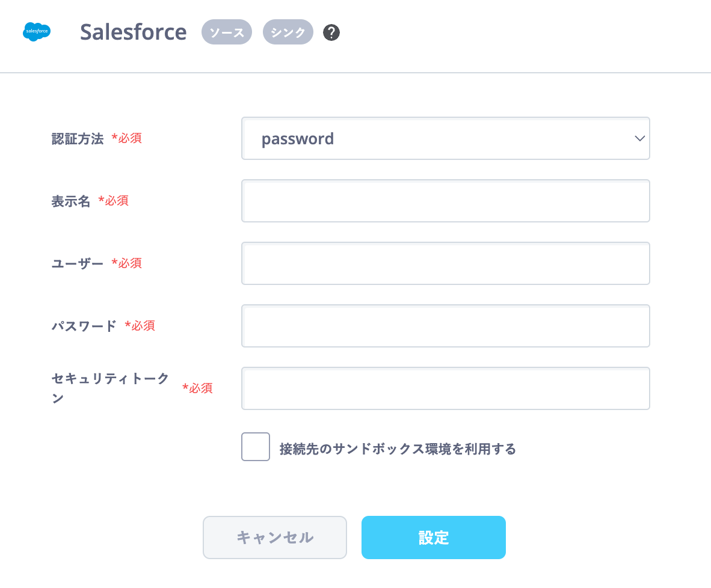This screenshot has height=588, width=711.
Task: Focus the パスワード input field
Action: point(445,326)
